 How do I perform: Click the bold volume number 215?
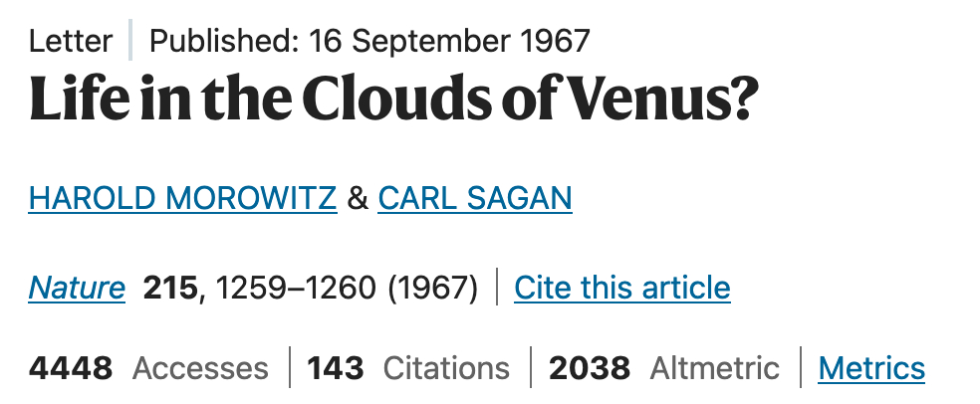pyautogui.click(x=170, y=289)
